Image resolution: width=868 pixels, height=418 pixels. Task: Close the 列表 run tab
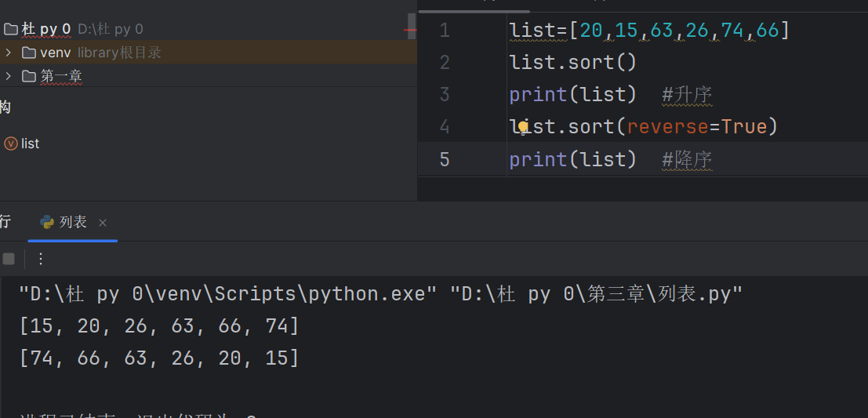[103, 223]
